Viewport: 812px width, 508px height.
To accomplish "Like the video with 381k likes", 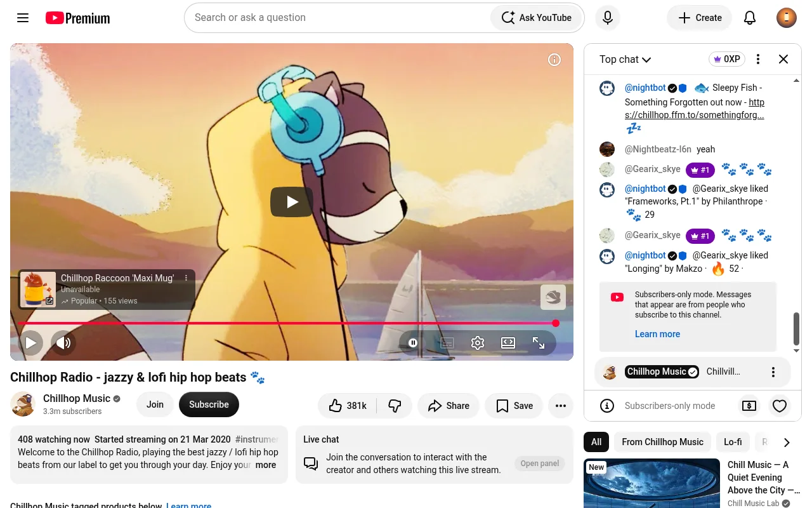I will tap(348, 406).
